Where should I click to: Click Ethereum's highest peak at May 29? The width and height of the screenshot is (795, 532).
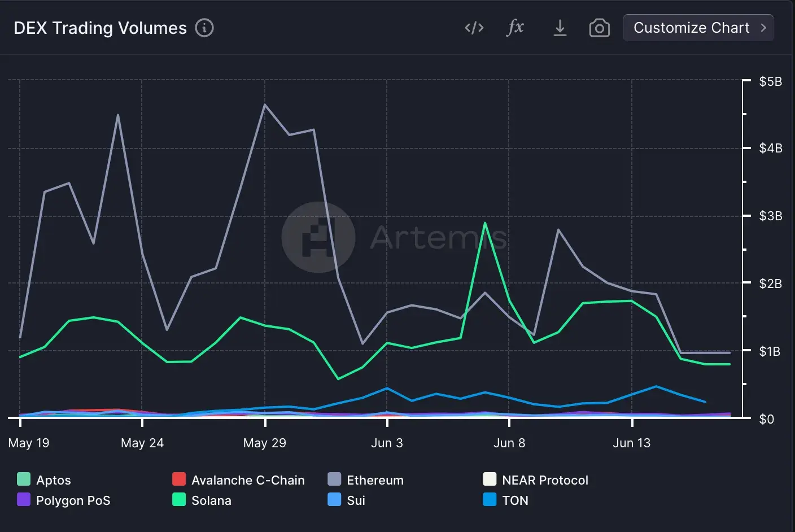[x=265, y=104]
